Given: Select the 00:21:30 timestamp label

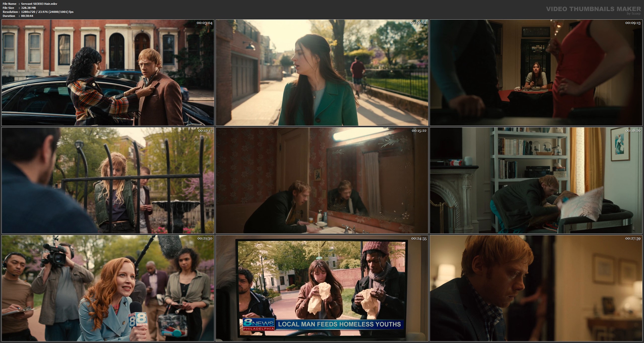Looking at the screenshot, I should 205,238.
